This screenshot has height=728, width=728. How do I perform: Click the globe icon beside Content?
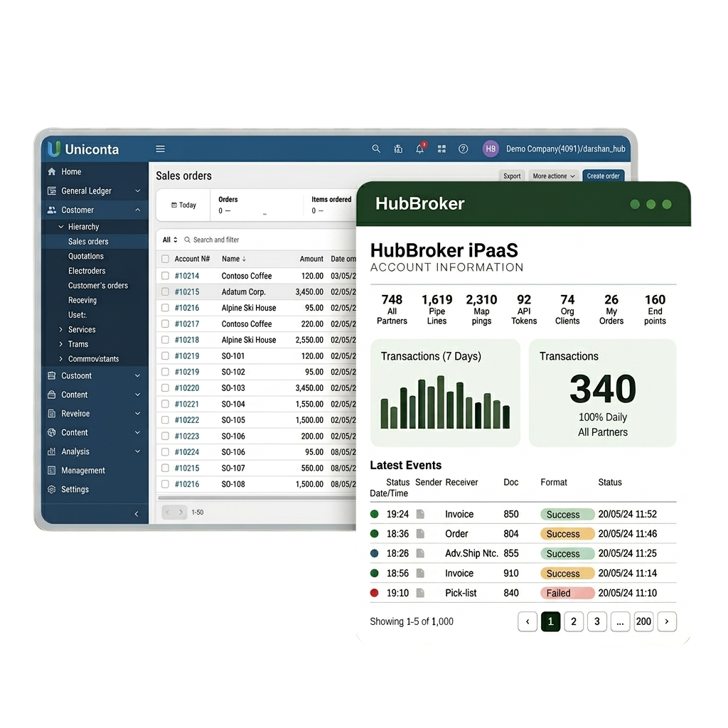point(51,432)
